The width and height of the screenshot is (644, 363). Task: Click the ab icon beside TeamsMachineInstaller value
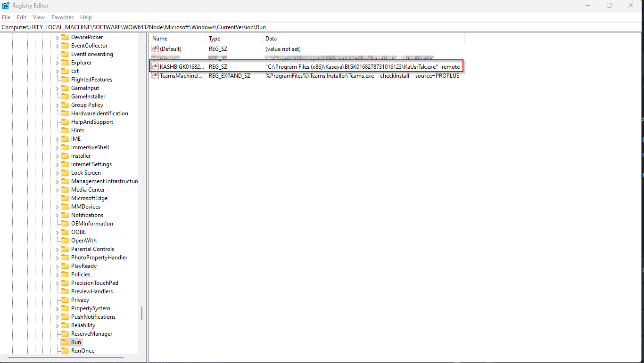[x=155, y=76]
